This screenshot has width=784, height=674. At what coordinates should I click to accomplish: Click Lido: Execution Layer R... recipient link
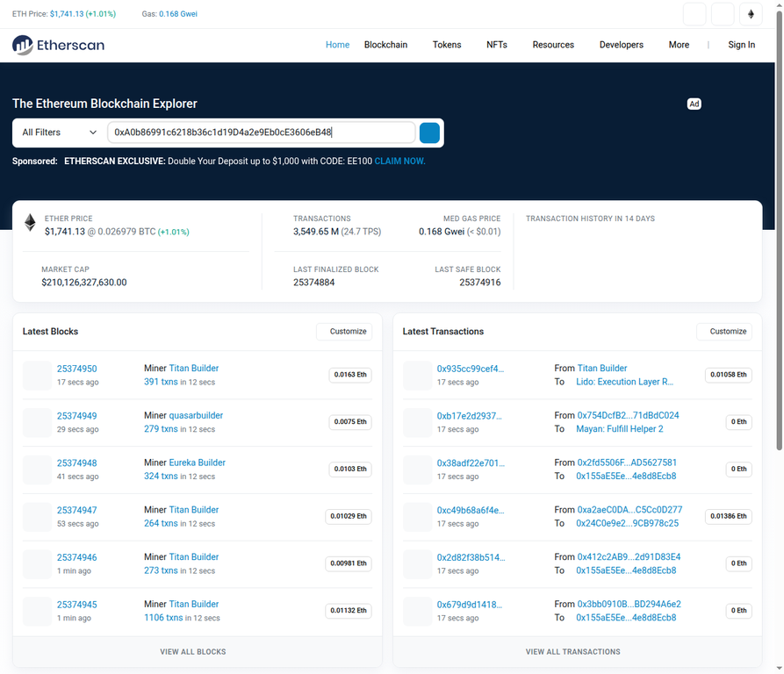coord(624,382)
